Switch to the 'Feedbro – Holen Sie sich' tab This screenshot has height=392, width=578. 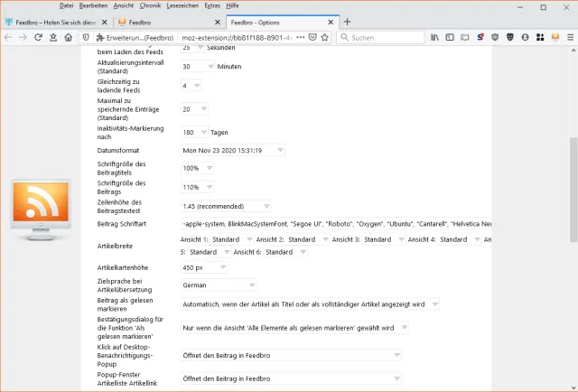[x=56, y=22]
